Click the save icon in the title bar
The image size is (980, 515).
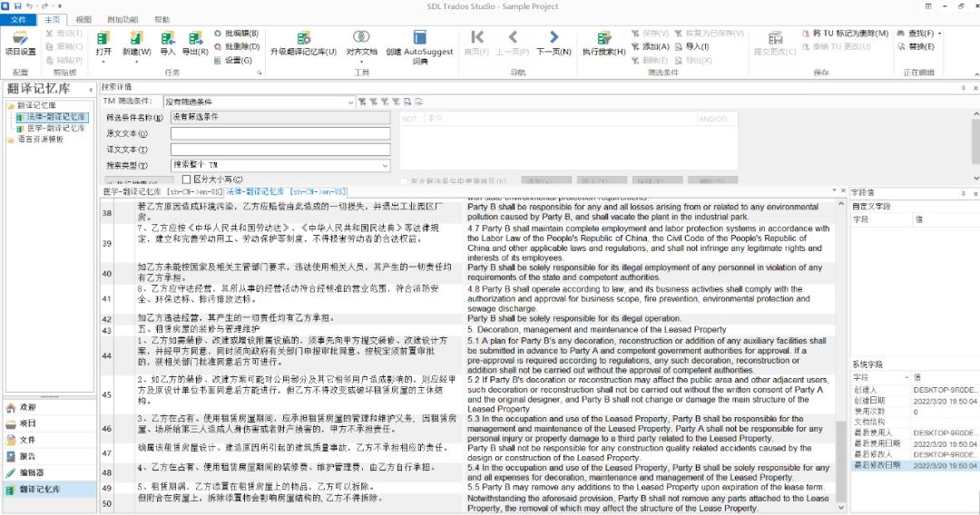click(x=17, y=6)
